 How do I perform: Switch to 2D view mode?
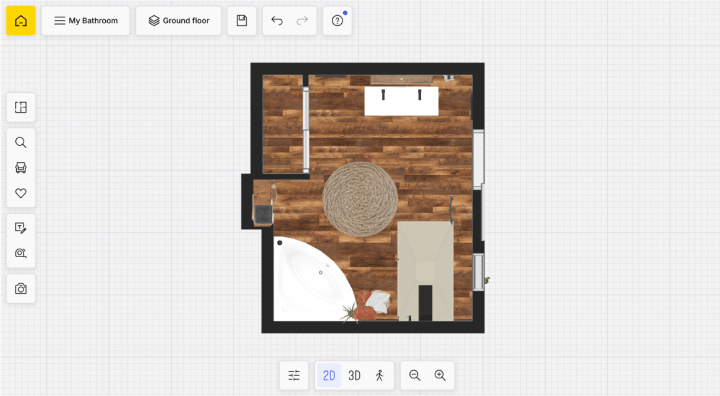(x=329, y=376)
